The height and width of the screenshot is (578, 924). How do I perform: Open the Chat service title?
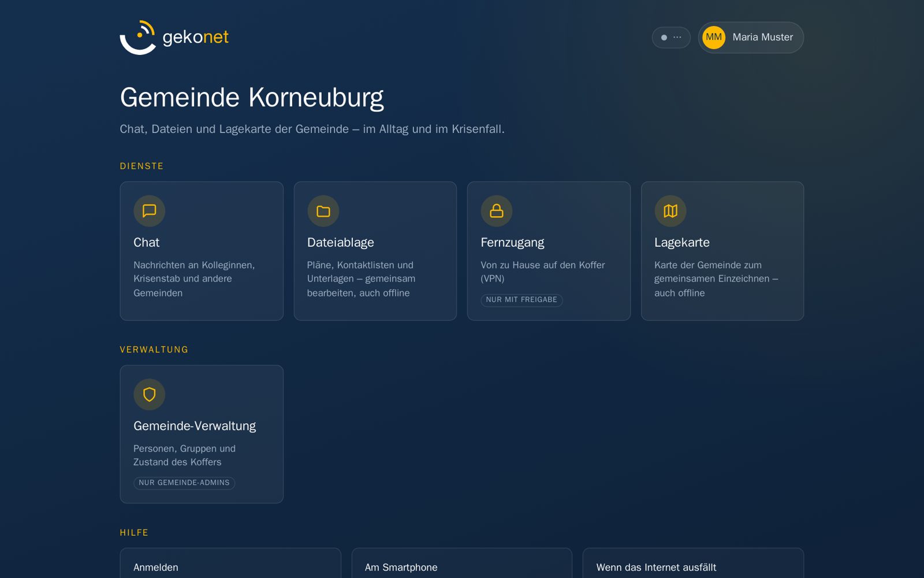click(146, 243)
